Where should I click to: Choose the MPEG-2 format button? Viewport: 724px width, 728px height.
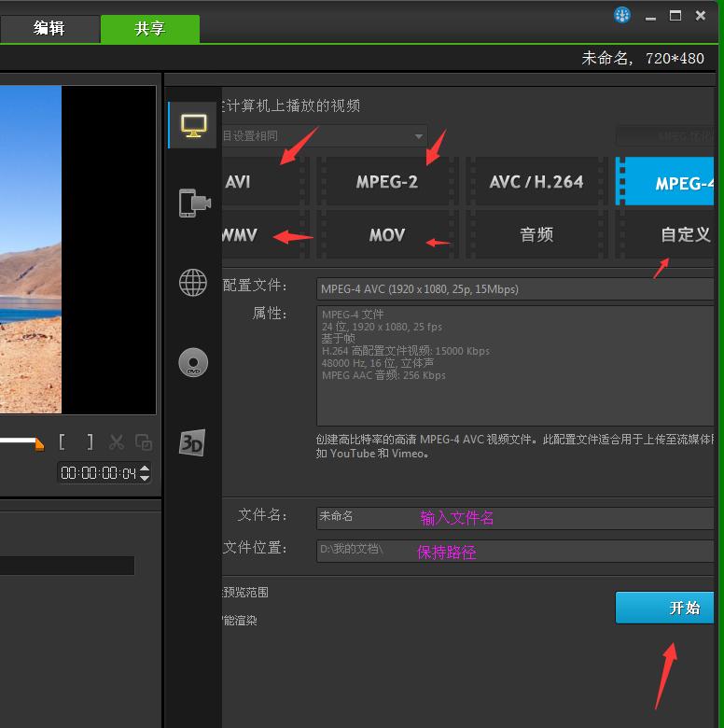coord(386,182)
